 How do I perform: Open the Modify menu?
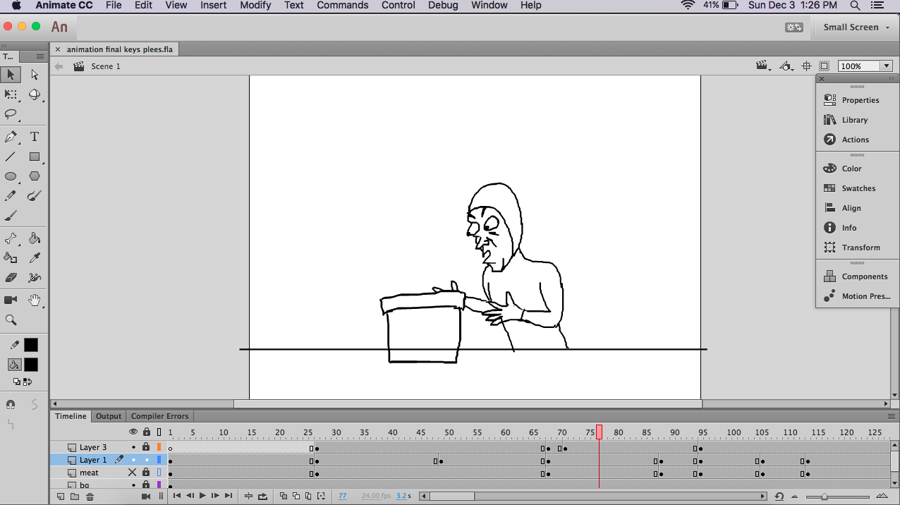(x=255, y=5)
